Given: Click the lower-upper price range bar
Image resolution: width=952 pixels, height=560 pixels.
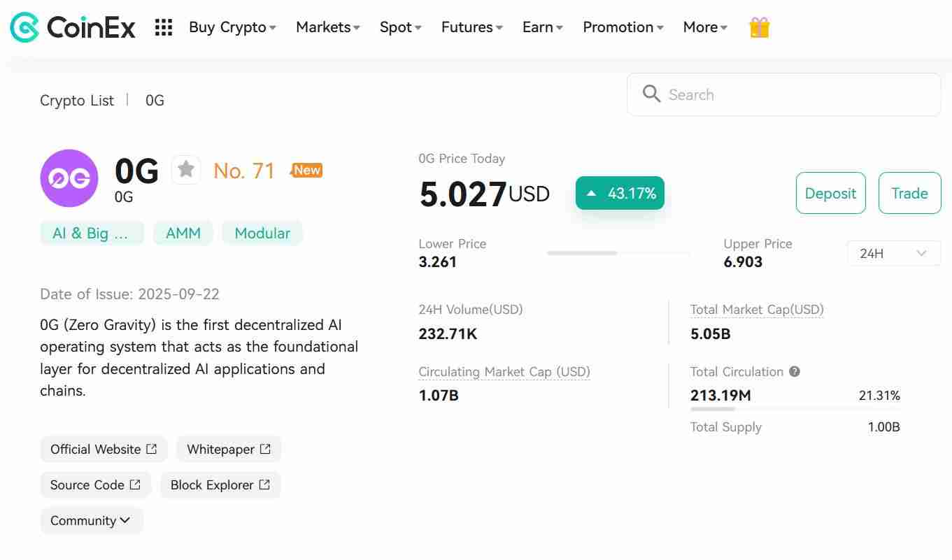Looking at the screenshot, I should coord(618,253).
